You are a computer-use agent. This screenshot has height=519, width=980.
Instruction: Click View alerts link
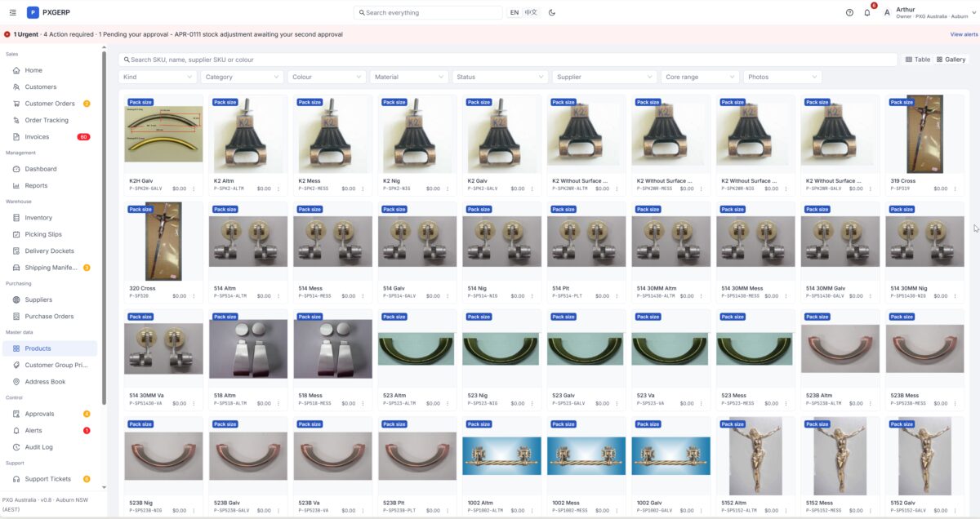964,34
